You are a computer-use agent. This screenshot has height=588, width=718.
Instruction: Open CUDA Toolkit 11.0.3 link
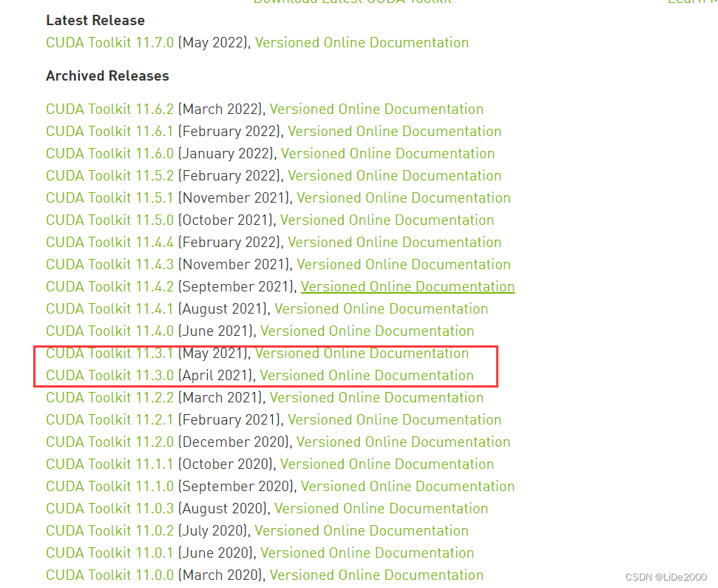110,509
